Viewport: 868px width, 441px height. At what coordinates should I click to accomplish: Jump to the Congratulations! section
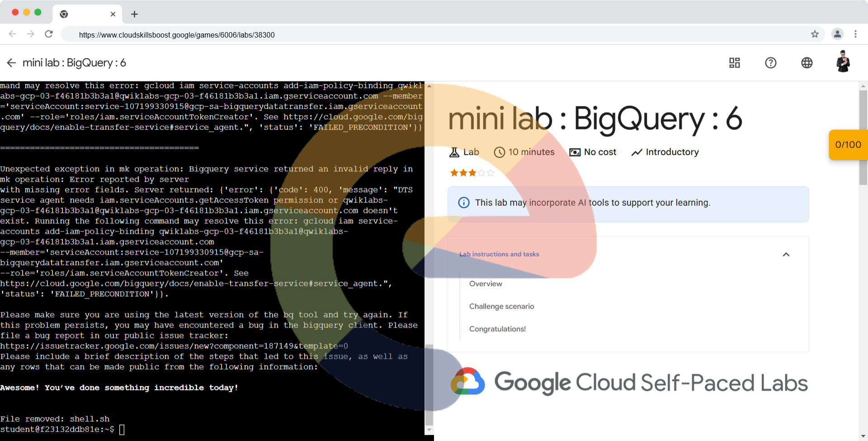point(497,329)
